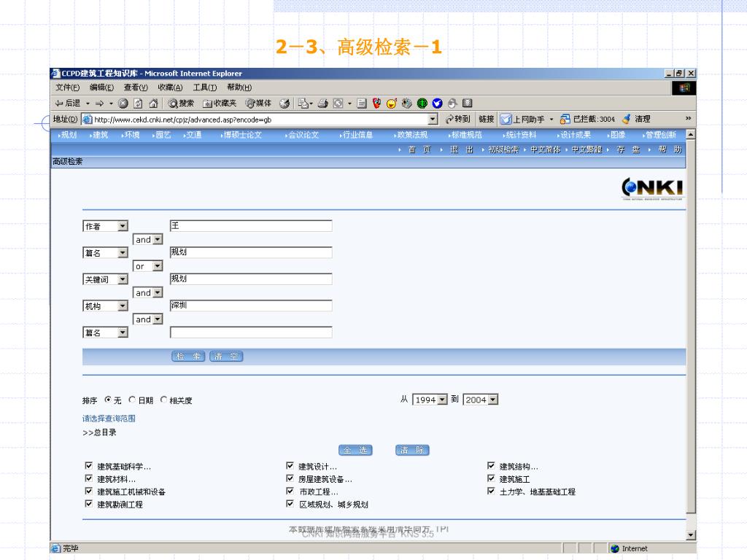The width and height of the screenshot is (747, 560).
Task: Uncheck the 建筑基础科学 checkbox
Action: click(x=88, y=466)
